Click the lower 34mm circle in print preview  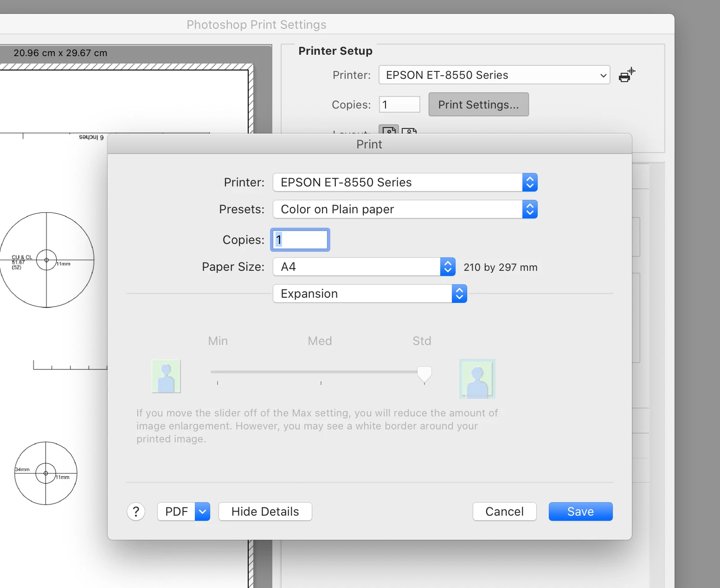45,473
